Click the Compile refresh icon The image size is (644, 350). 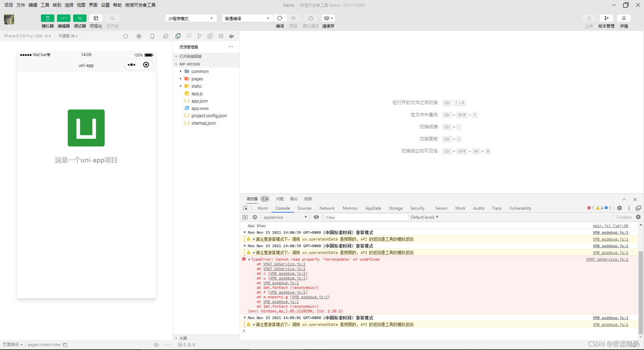tap(280, 18)
